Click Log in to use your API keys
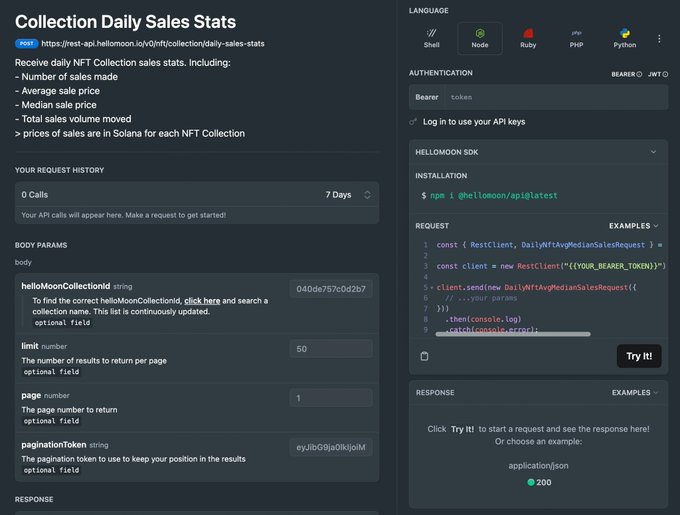680x515 pixels. 474,122
